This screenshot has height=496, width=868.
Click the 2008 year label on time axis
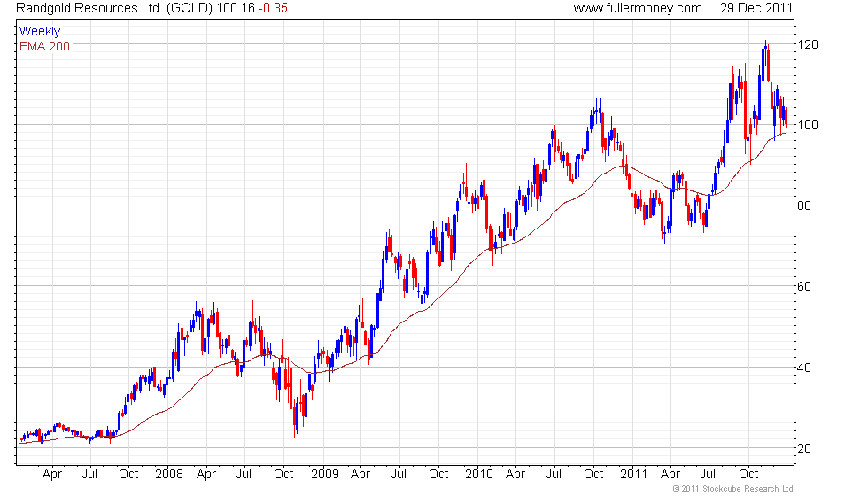[x=169, y=475]
